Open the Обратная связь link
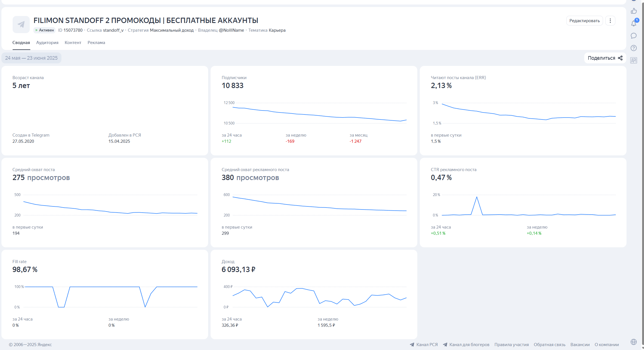Image resolution: width=644 pixels, height=350 pixels. (549, 345)
